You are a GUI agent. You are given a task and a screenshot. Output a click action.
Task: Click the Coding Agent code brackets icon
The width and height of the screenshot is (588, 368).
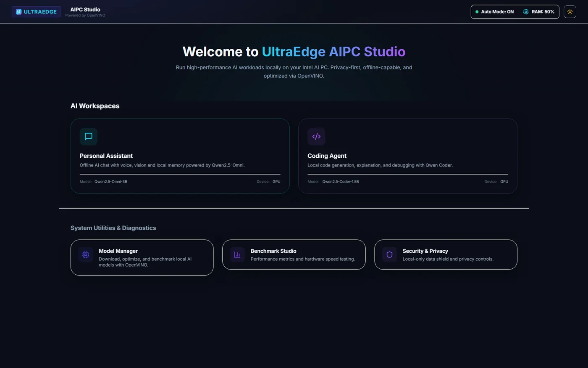point(316,136)
